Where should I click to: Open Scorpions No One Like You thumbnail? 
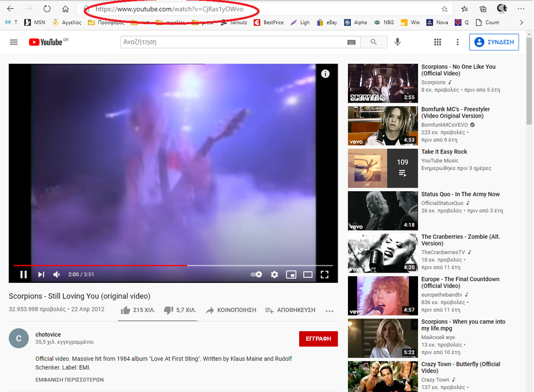tap(383, 83)
